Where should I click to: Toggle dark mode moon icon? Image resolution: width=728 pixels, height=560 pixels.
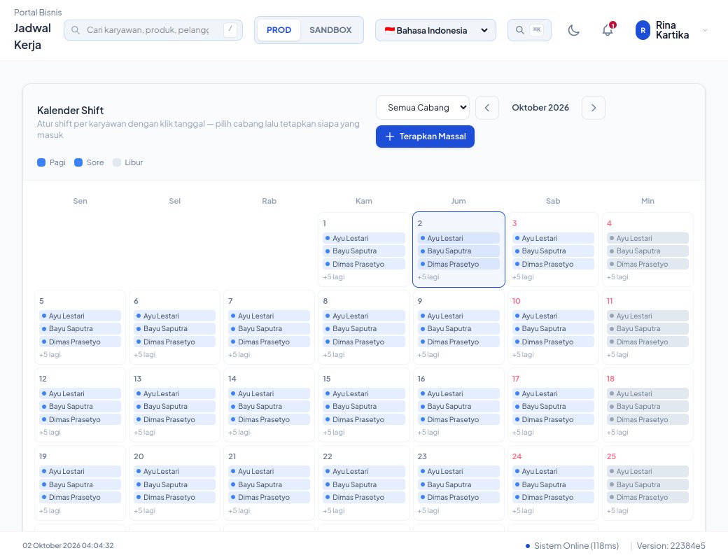(573, 30)
